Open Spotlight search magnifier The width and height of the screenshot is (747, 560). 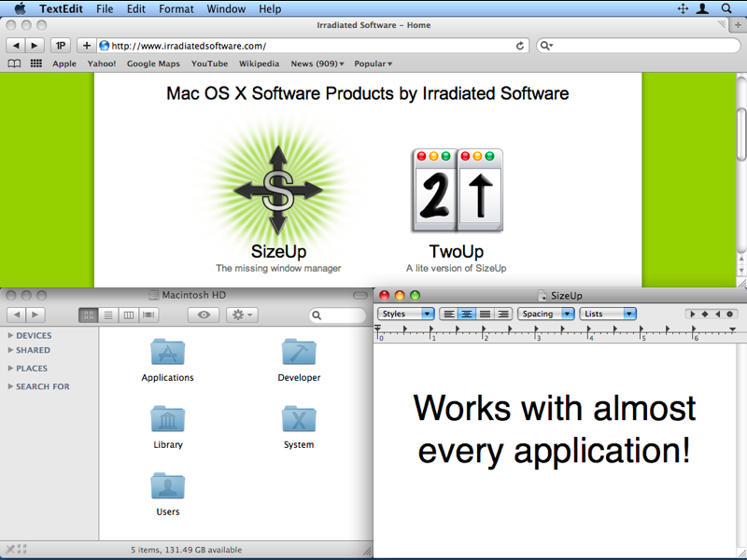[x=726, y=8]
